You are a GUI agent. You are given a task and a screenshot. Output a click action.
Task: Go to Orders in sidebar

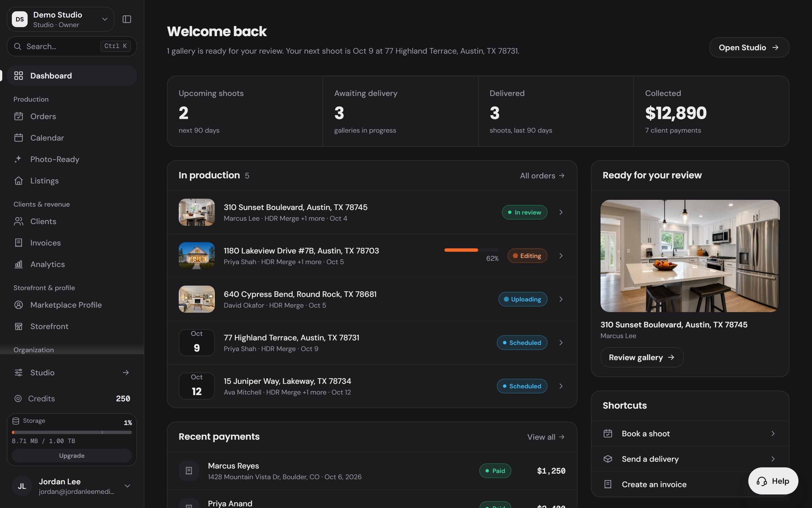(72, 116)
